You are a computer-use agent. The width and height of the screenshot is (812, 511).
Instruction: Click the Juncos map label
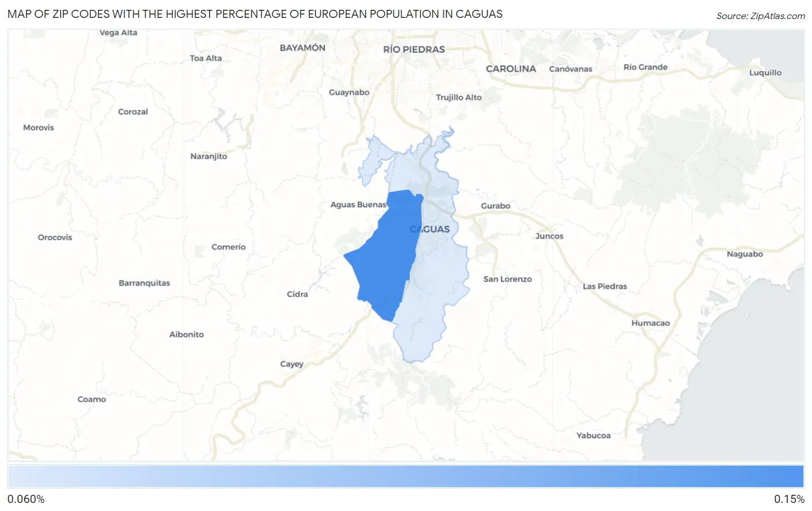coord(549,236)
